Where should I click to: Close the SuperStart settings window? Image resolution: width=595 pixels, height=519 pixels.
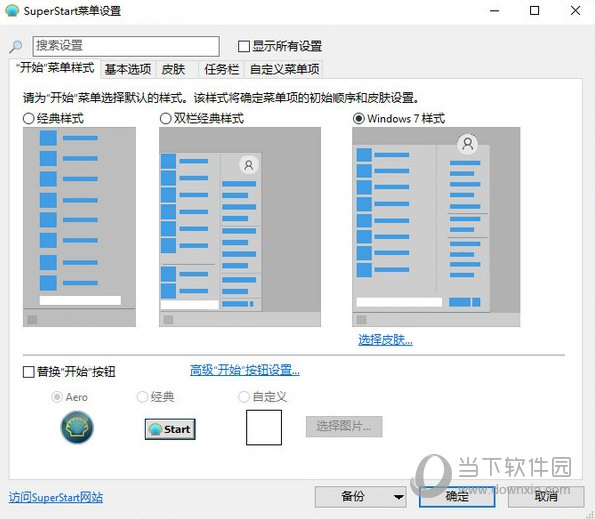575,11
